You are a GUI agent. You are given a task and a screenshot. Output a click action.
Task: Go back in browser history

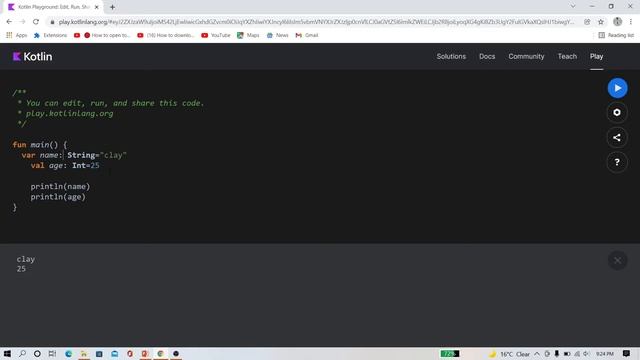click(x=9, y=22)
